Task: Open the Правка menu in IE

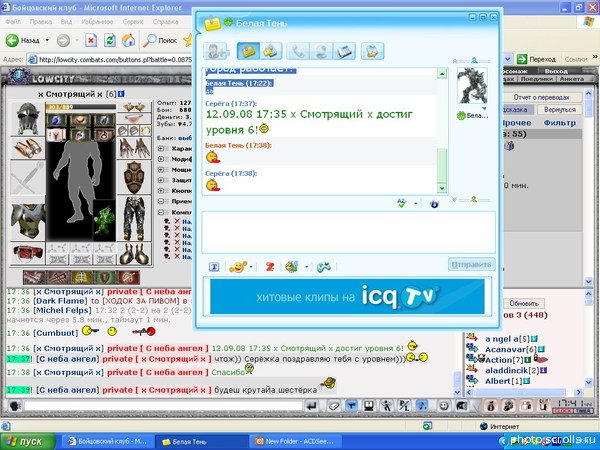Action: [41, 22]
